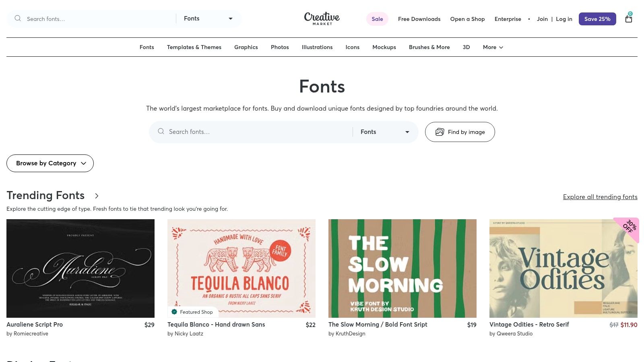Image resolution: width=644 pixels, height=362 pixels.
Task: Click the Save 25% button
Action: pos(597,19)
